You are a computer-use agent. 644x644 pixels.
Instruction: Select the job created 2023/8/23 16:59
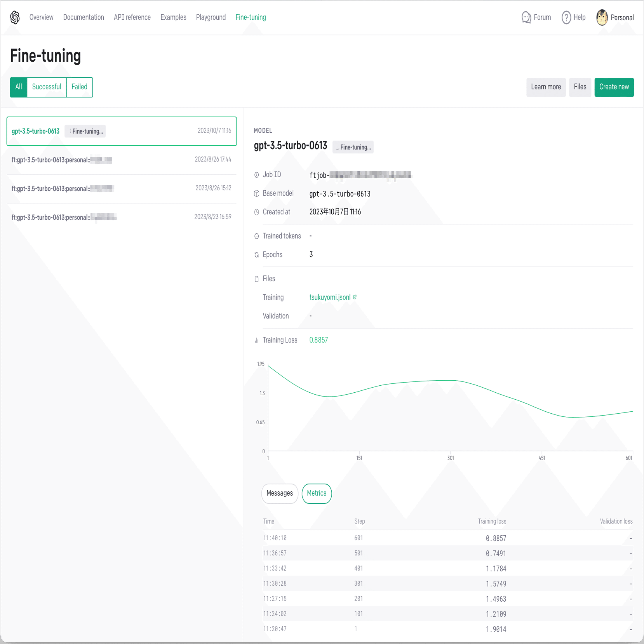click(x=122, y=218)
